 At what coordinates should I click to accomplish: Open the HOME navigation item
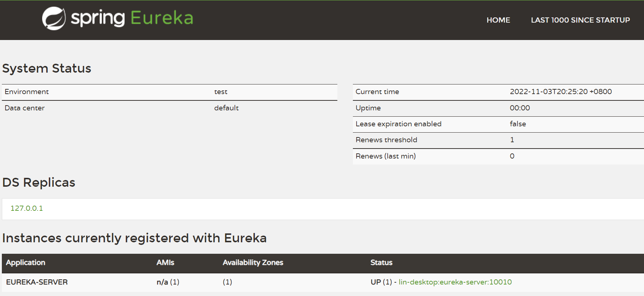(x=498, y=20)
